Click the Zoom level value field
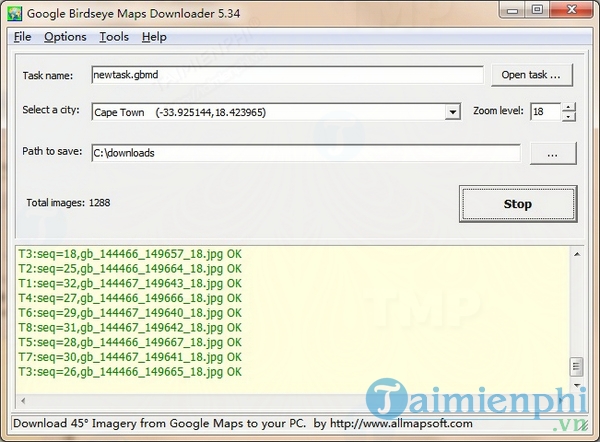The height and width of the screenshot is (442, 600). click(545, 112)
